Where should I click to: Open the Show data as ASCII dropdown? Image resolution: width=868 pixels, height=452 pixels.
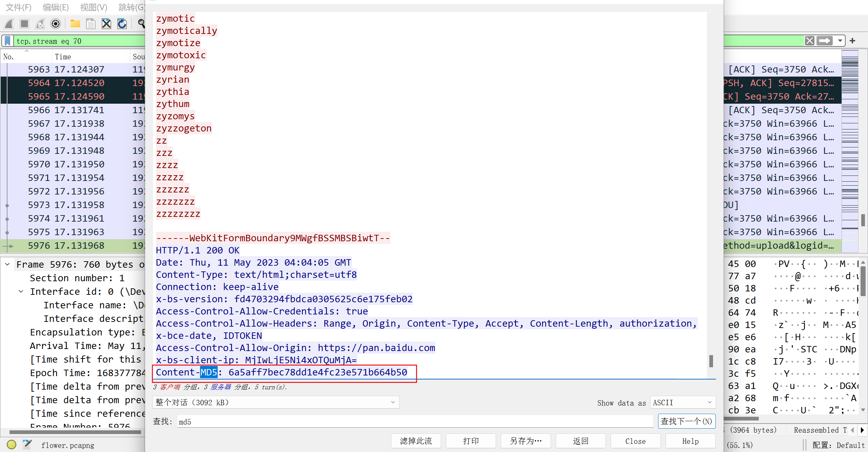[x=683, y=402]
